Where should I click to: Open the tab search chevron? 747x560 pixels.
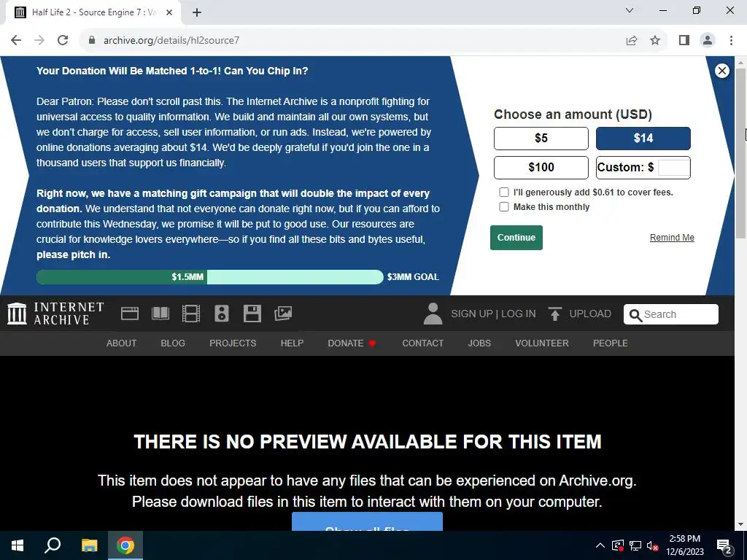pyautogui.click(x=630, y=10)
